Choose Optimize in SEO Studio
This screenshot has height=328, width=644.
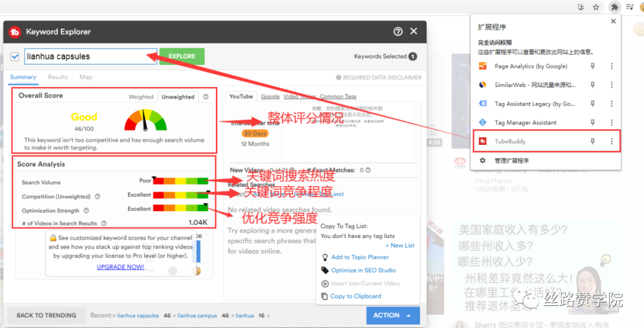[364, 270]
